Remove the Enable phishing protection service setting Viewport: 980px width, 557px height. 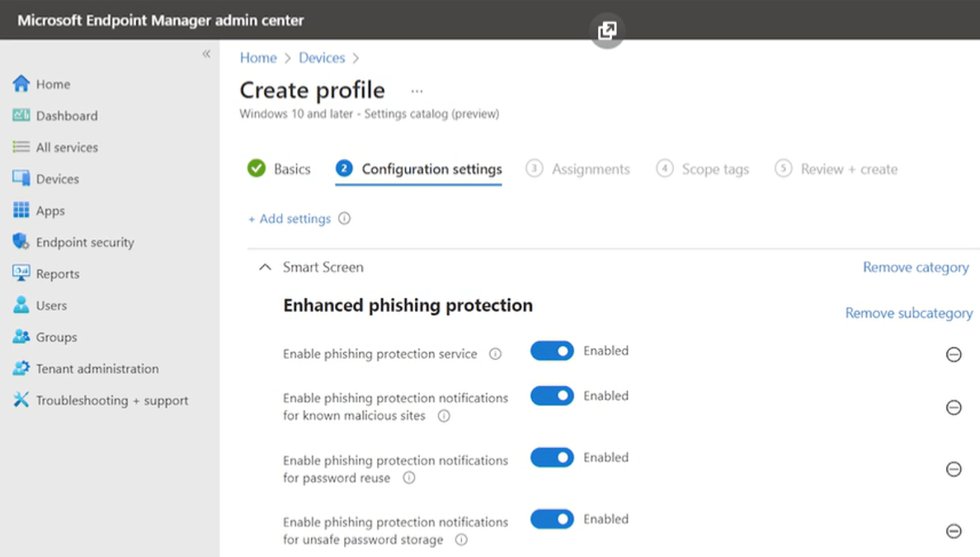click(954, 355)
